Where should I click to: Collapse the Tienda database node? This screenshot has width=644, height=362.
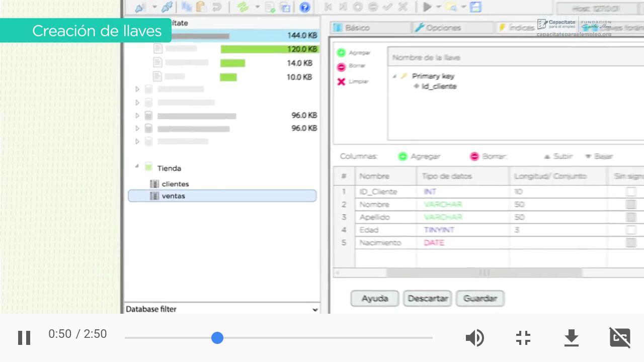[137, 166]
